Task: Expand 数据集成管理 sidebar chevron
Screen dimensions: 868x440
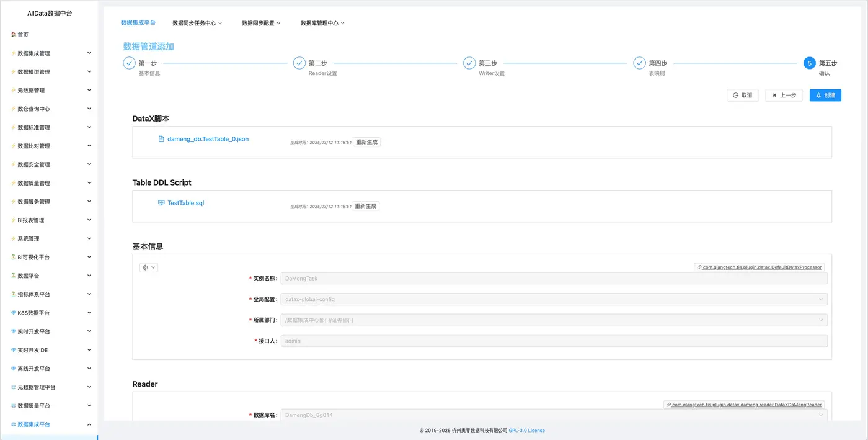Action: (x=89, y=53)
